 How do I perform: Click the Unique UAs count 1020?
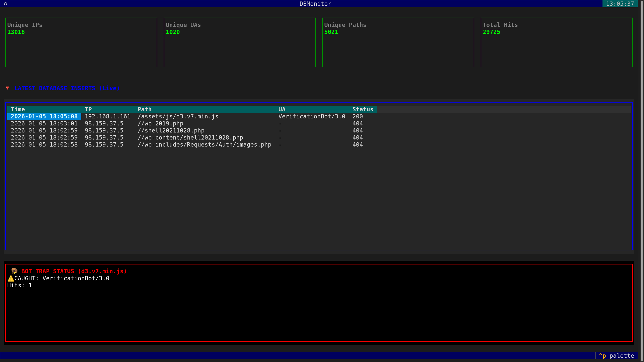pos(173,32)
